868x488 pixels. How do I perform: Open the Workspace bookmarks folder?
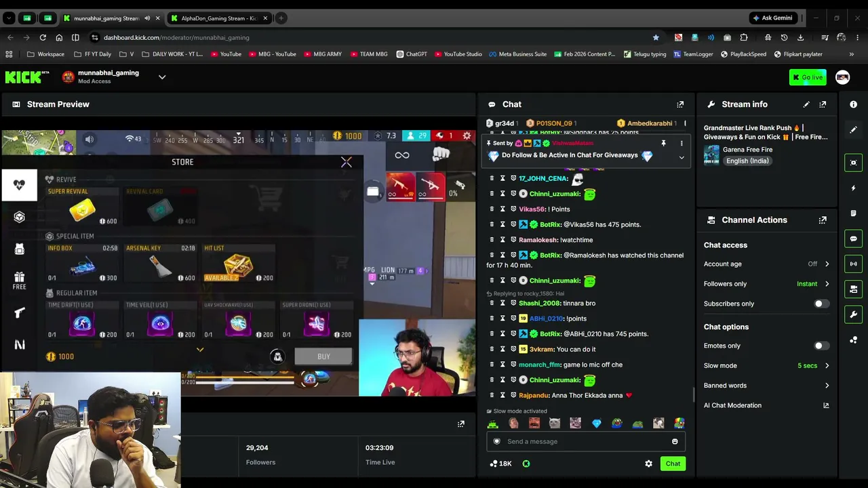(46, 54)
